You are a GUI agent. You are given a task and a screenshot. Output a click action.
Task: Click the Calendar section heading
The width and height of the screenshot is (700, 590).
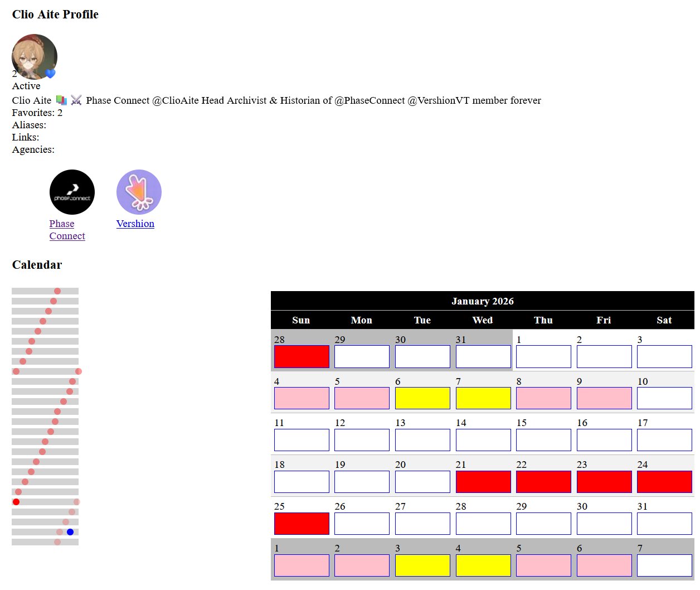pos(37,265)
